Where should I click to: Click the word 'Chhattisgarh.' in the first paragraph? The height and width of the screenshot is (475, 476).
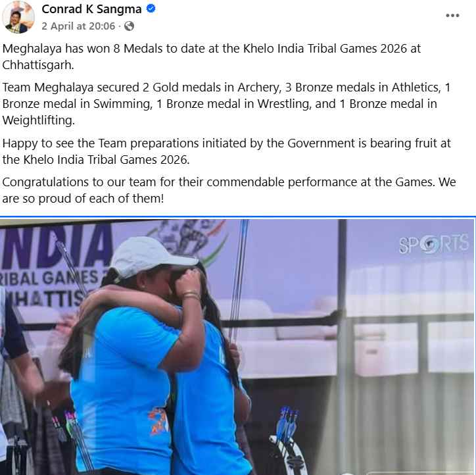click(38, 65)
